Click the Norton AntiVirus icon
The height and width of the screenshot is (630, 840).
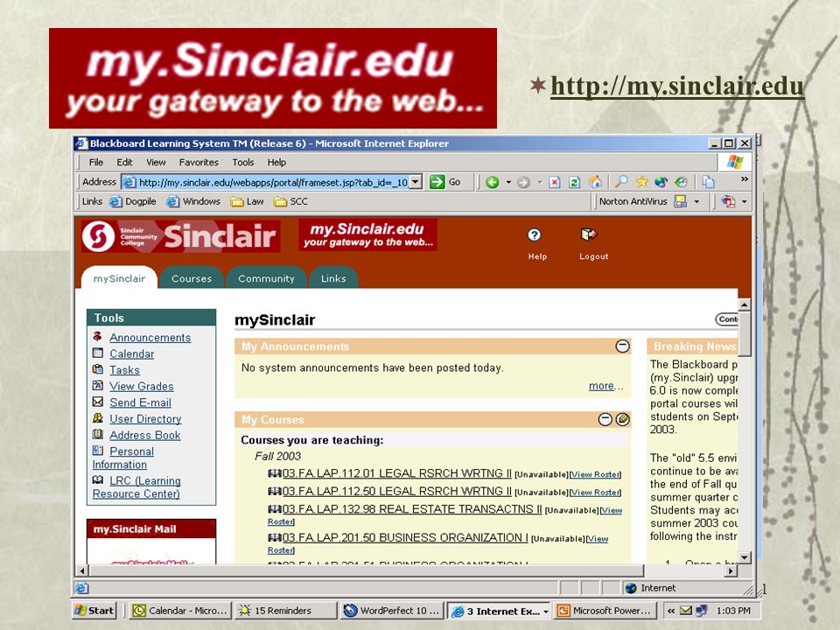pos(680,201)
